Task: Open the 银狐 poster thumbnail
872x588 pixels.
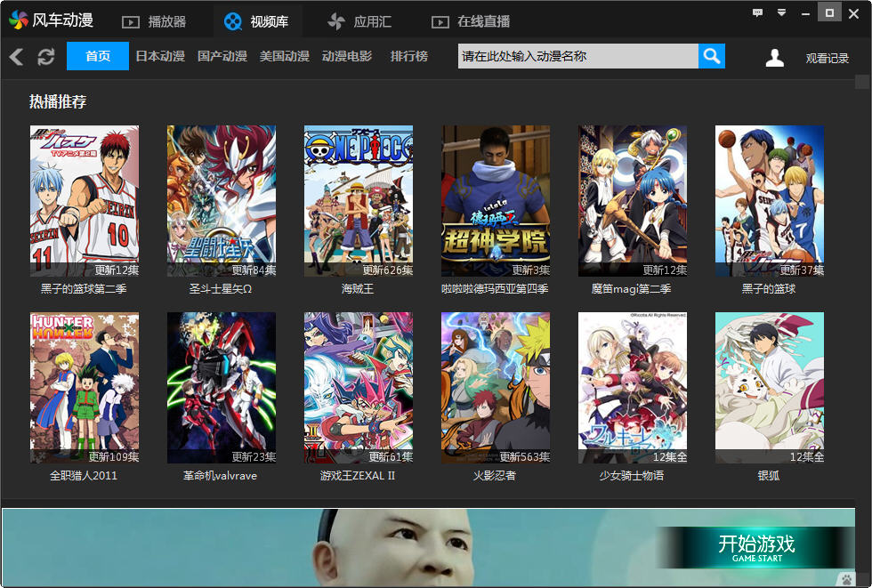Action: point(770,387)
